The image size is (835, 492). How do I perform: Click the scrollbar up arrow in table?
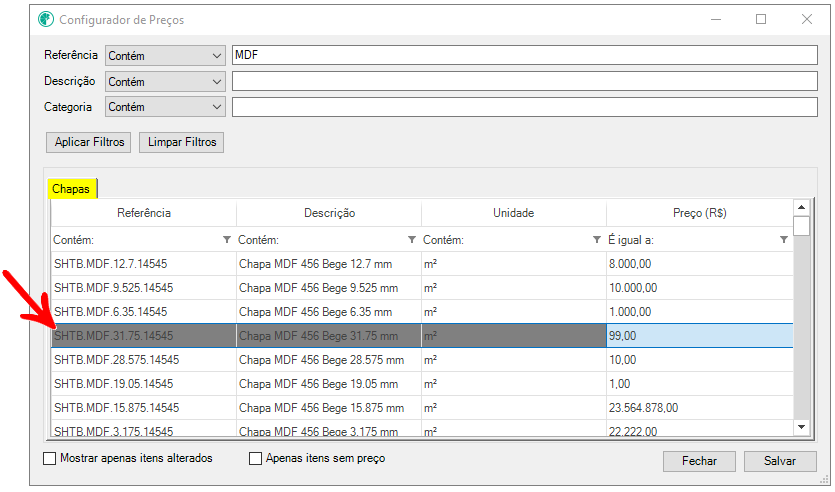tap(801, 208)
